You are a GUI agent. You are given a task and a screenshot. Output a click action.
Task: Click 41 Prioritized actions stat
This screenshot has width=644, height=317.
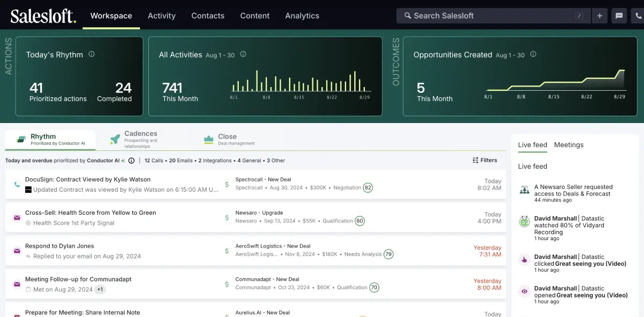58,92
